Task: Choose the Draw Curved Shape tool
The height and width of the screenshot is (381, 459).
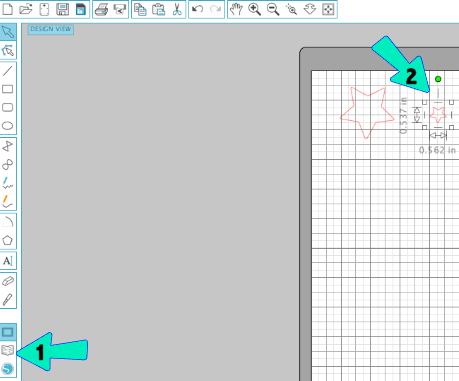Action: [8, 165]
